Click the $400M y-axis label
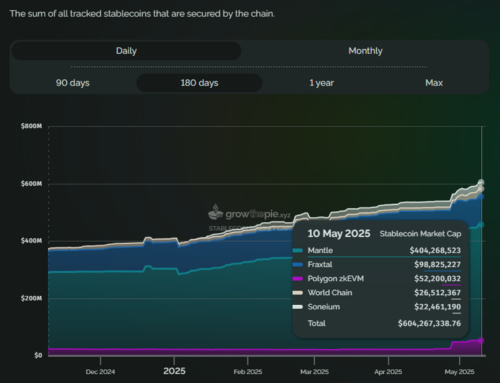The height and width of the screenshot is (383, 500). tap(31, 241)
